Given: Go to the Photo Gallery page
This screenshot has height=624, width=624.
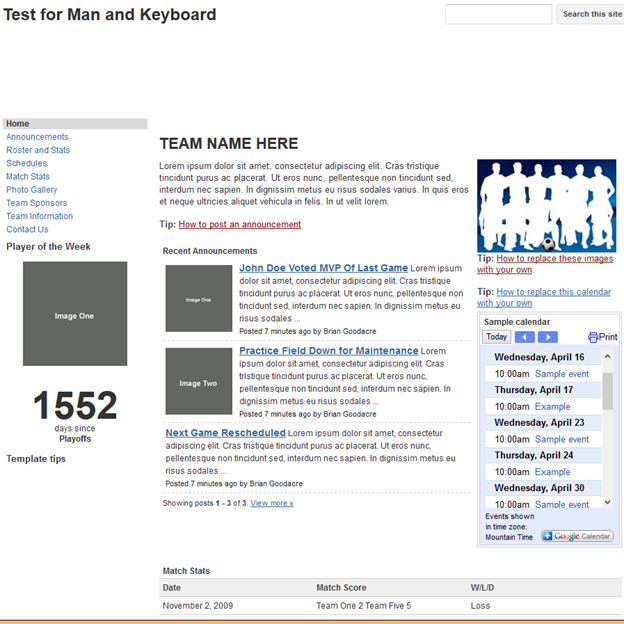Looking at the screenshot, I should pos(32,190).
